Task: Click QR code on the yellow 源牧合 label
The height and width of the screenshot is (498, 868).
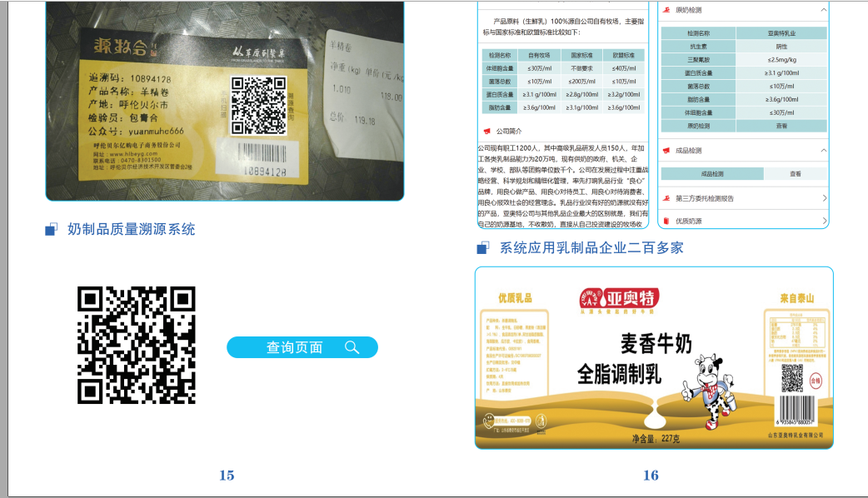Action: coord(258,106)
